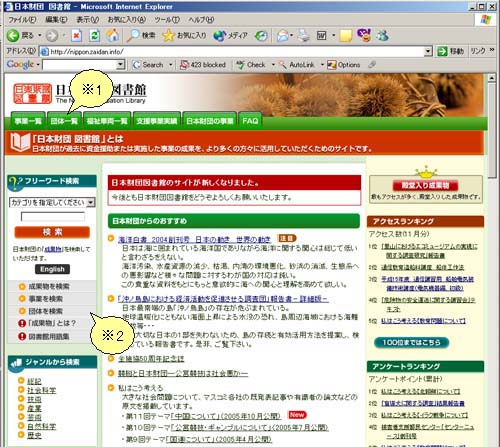The height and width of the screenshot is (447, 500).
Task: Click the black English button
Action: point(52,269)
